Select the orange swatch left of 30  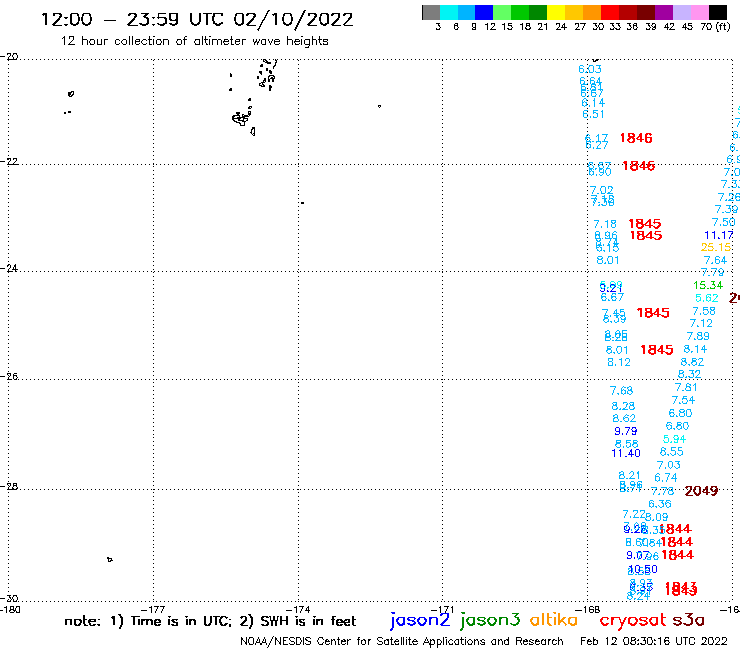[x=592, y=12]
